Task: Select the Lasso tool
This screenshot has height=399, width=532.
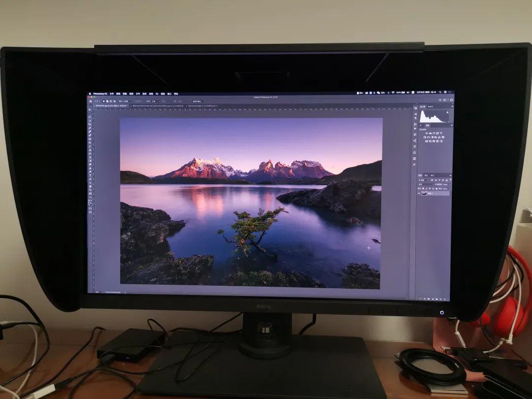Action: [x=90, y=117]
